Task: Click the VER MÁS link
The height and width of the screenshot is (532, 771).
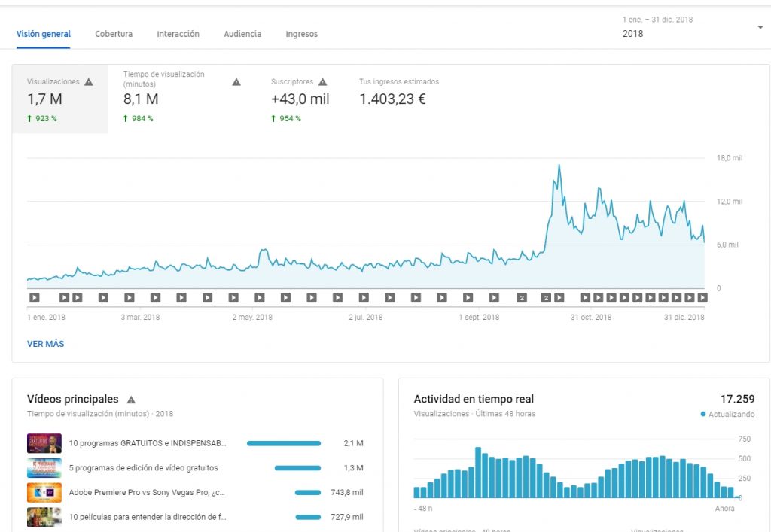Action: [x=46, y=344]
